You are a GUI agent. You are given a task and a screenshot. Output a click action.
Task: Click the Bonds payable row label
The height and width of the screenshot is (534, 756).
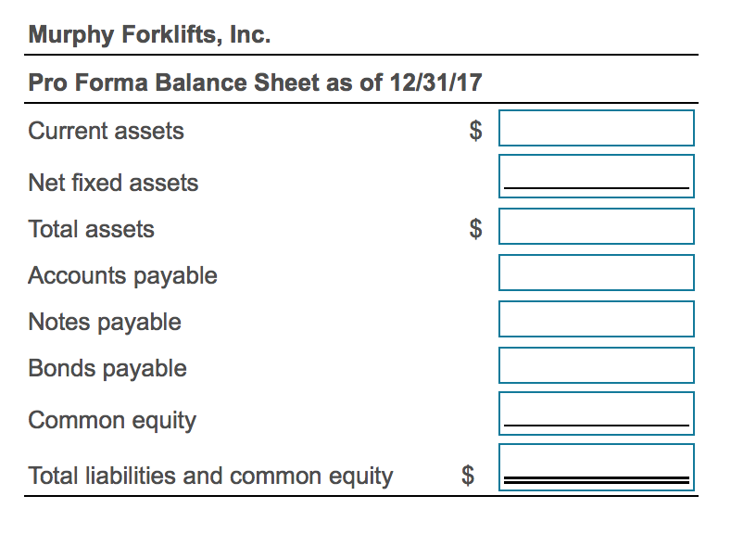point(107,368)
